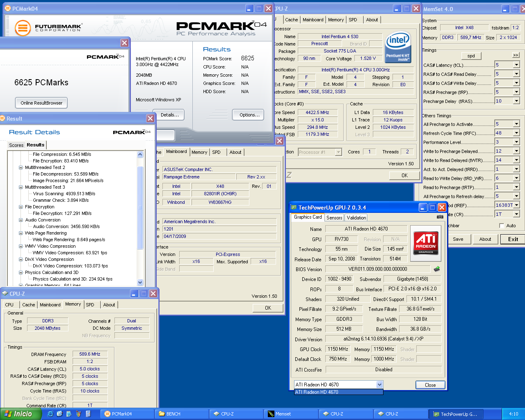Click the PCMark04 title bar icon
Viewport: 525px width, 420px height.
7,8
